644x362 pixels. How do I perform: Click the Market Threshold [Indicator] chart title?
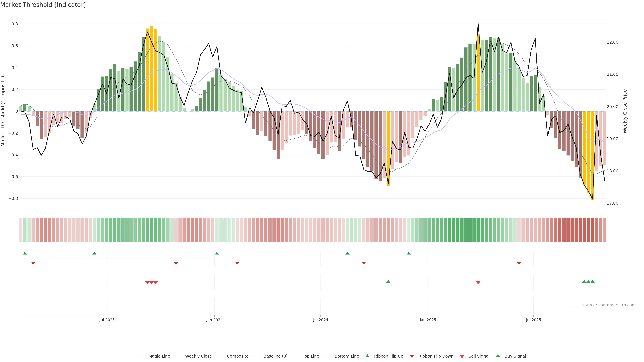coord(43,5)
